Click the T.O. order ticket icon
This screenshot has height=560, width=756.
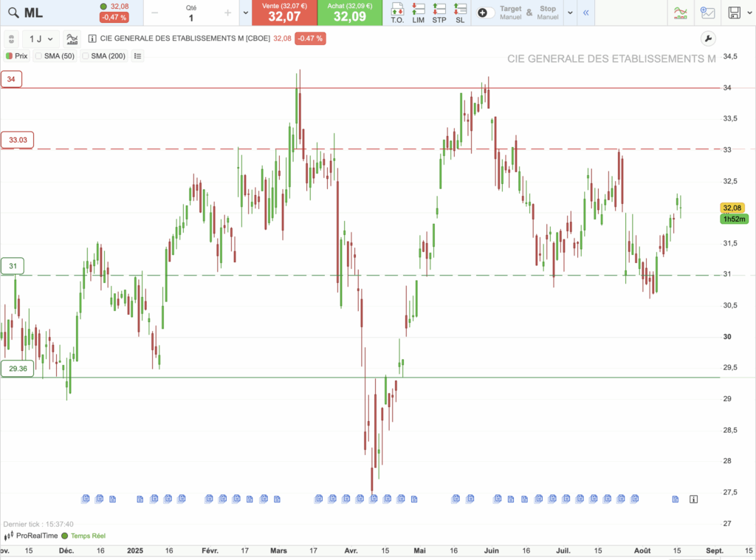tap(397, 13)
